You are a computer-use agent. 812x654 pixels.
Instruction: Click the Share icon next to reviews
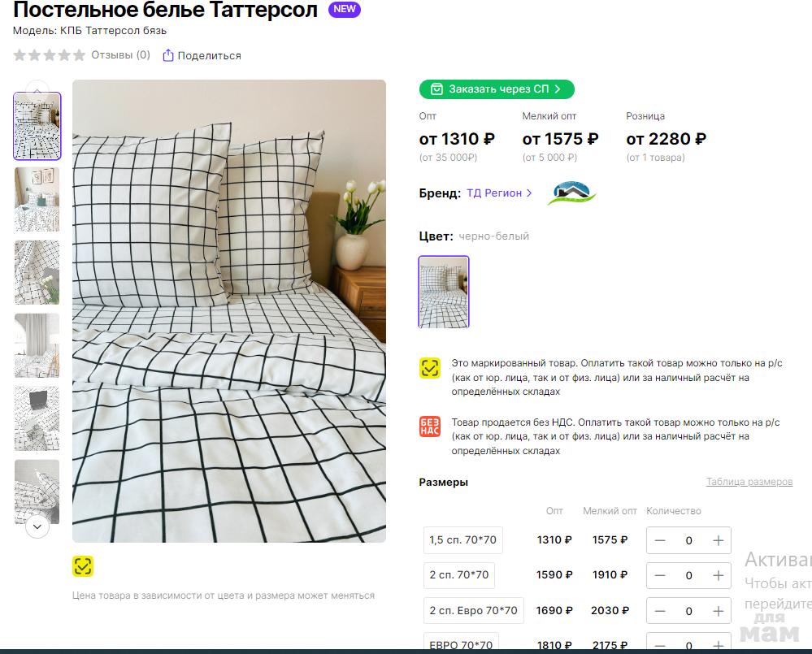coord(168,55)
